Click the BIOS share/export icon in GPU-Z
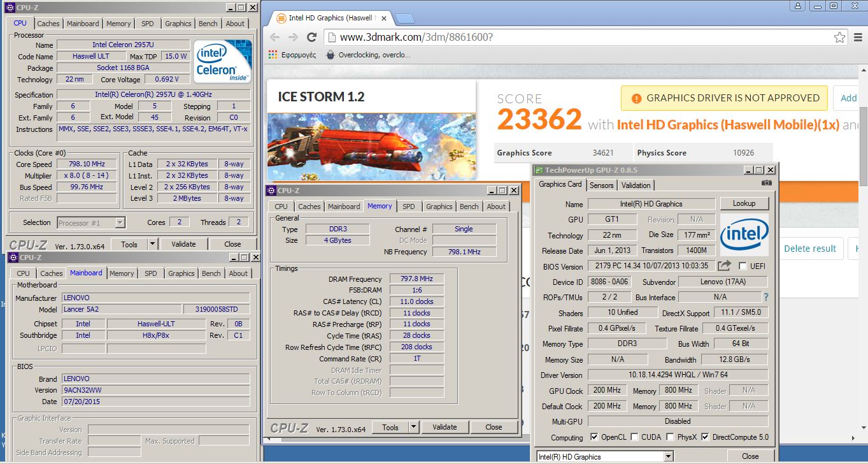 click(x=725, y=266)
